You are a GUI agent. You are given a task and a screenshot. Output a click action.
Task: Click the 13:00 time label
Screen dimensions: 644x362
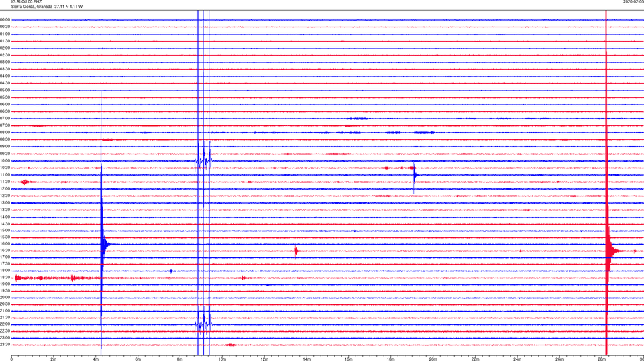tap(5, 202)
